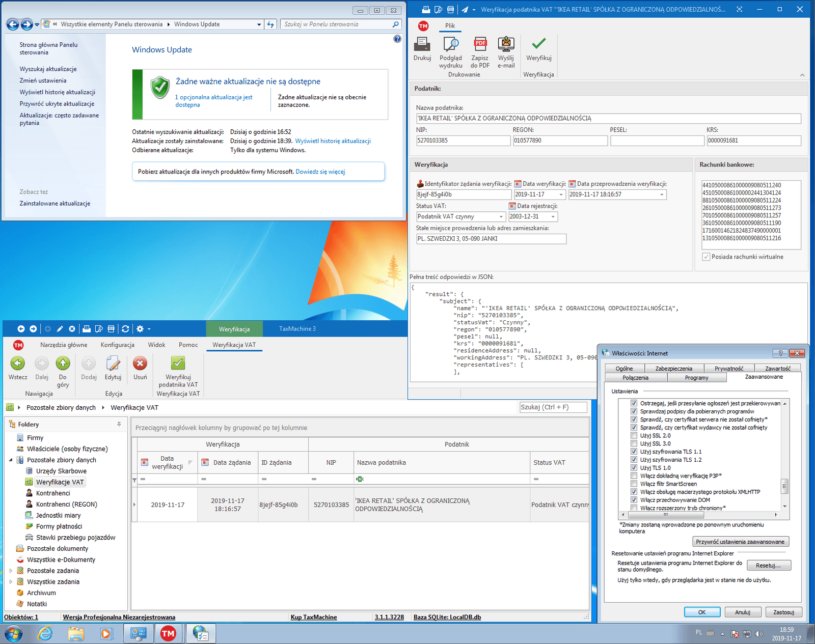Expand the Pozostałe zadania tree node

[x=11, y=571]
